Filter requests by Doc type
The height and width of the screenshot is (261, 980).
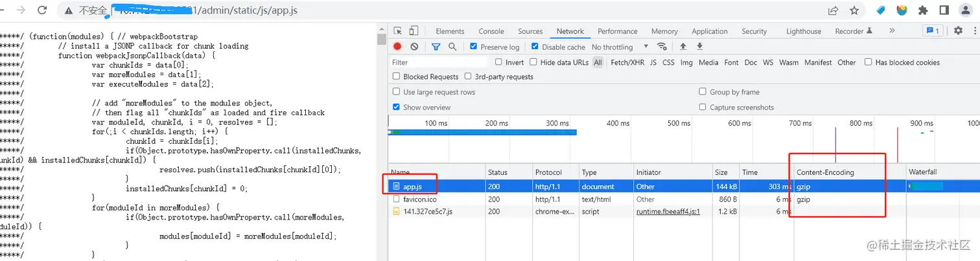[751, 62]
